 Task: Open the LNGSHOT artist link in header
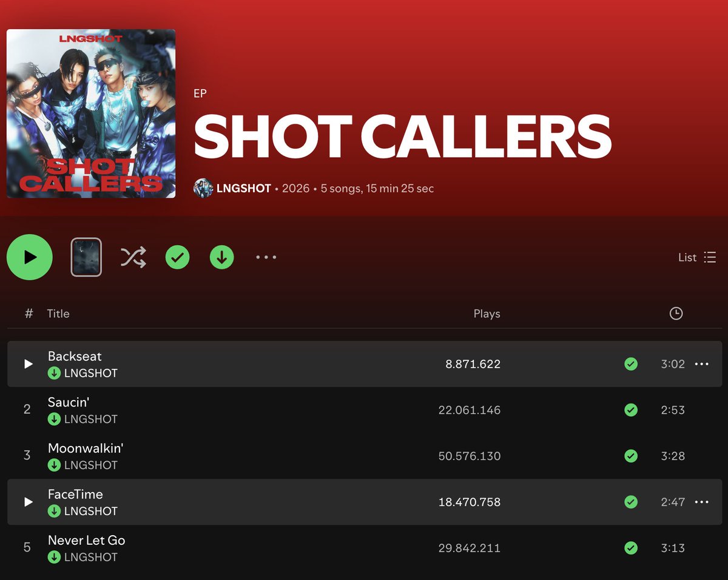click(x=244, y=188)
